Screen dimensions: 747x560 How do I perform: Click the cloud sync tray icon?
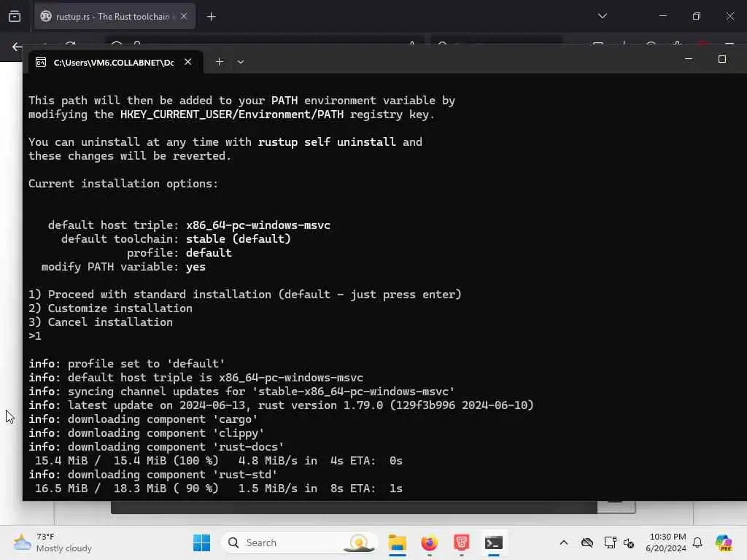(587, 542)
